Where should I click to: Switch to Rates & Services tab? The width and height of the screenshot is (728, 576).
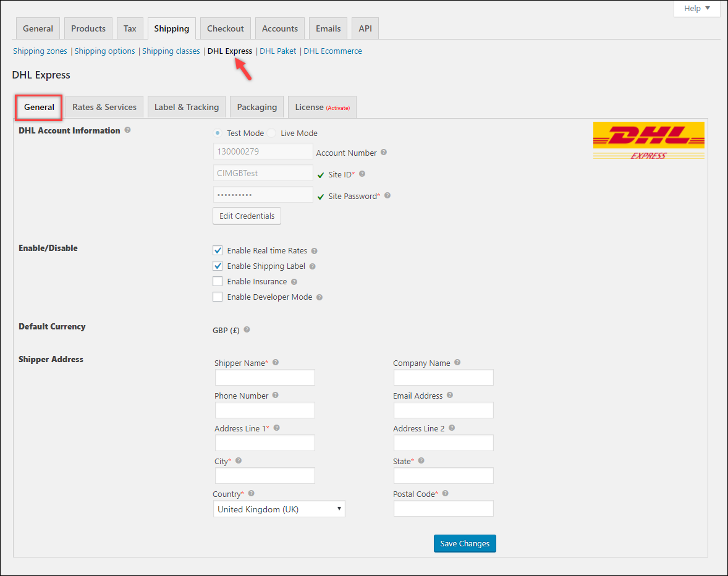pos(104,107)
